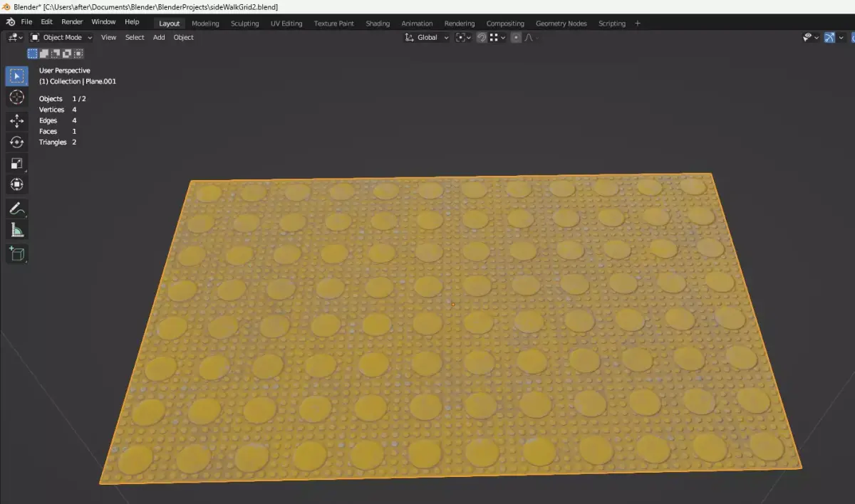855x504 pixels.
Task: Switch to the Layout workspace tab
Action: [169, 23]
